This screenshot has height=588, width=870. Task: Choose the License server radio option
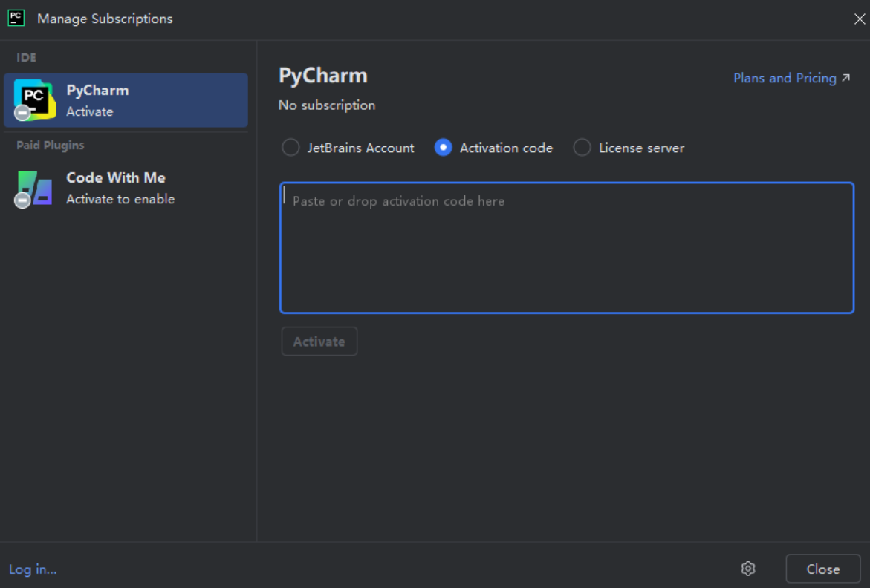coord(582,148)
